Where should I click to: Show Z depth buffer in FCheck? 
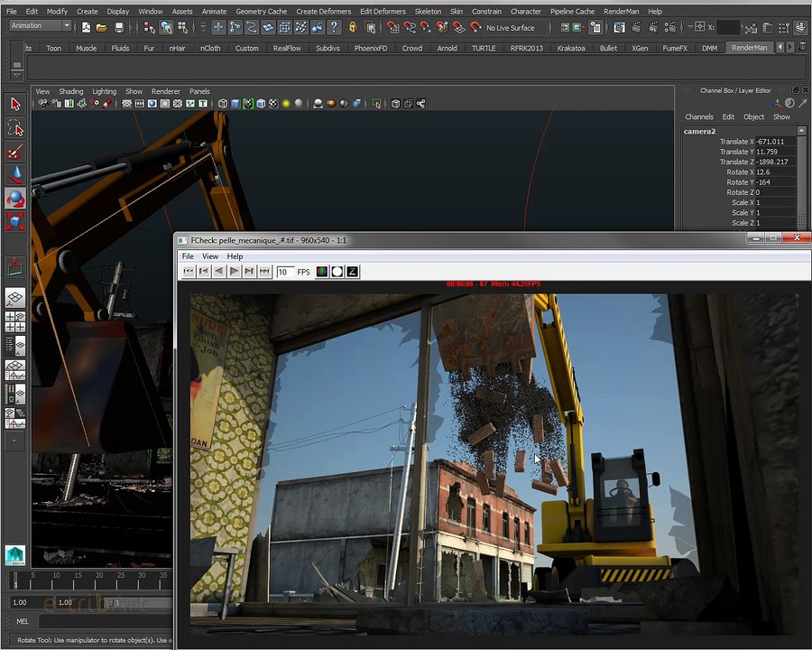tap(352, 271)
